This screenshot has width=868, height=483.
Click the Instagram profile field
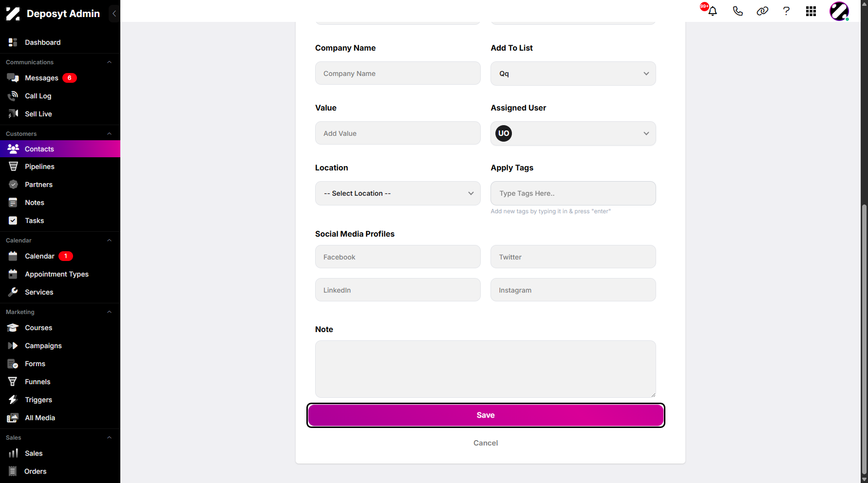(573, 290)
